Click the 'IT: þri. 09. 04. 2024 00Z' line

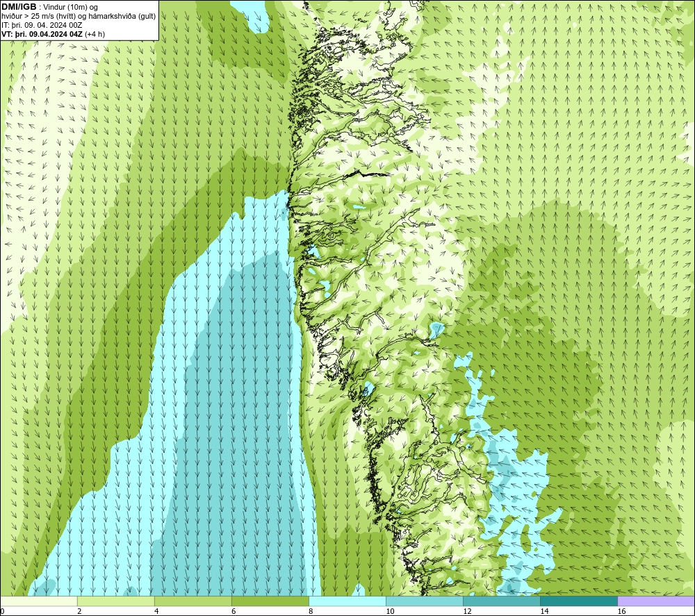[x=42, y=25]
